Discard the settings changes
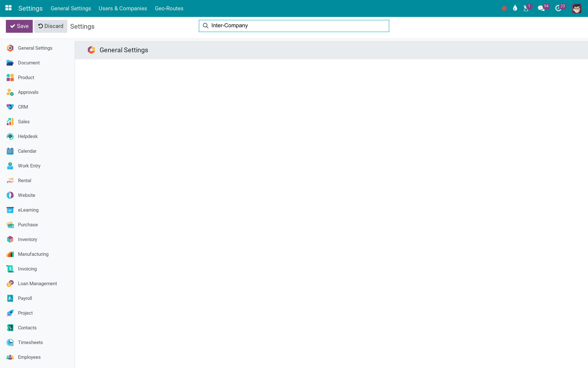This screenshot has height=368, width=588. 51,26
